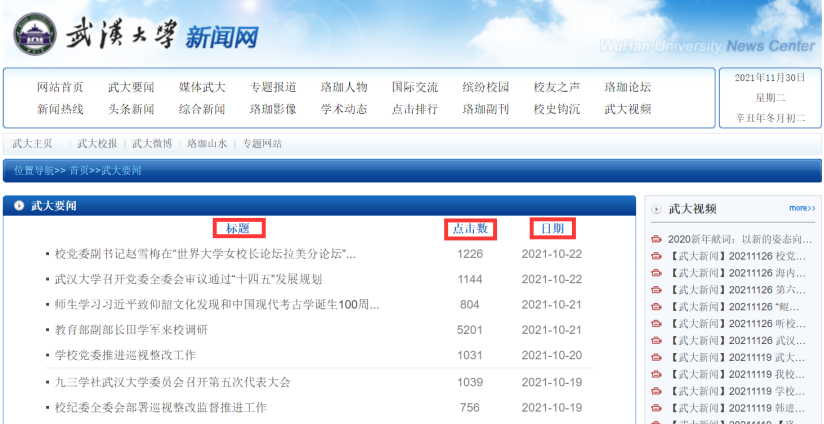The image size is (824, 424).
Task: Open 珞珈论坛 menu item
Action: tap(627, 87)
